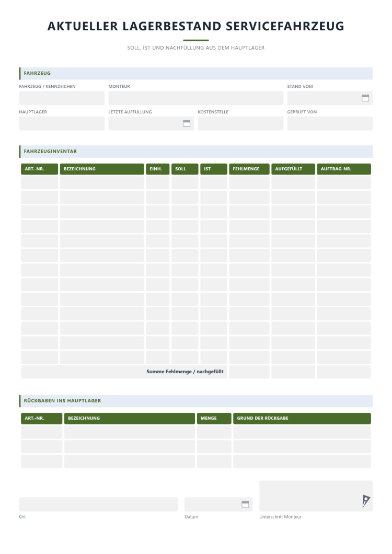The width and height of the screenshot is (392, 554).
Task: Click the Aufgefüllt column header
Action: [x=293, y=169]
